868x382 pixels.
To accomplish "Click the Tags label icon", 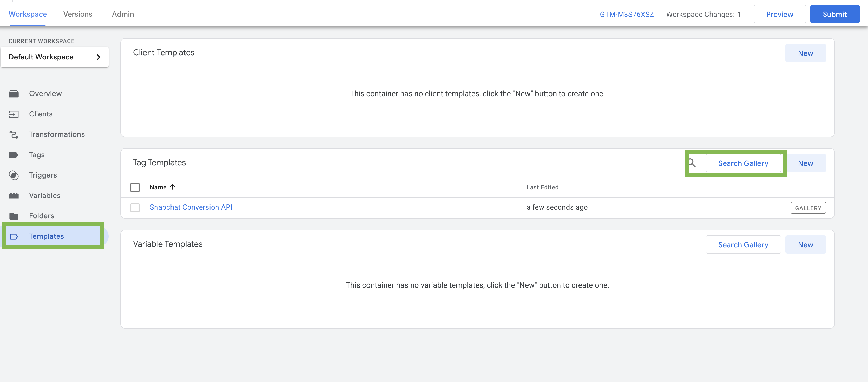I will click(x=14, y=155).
